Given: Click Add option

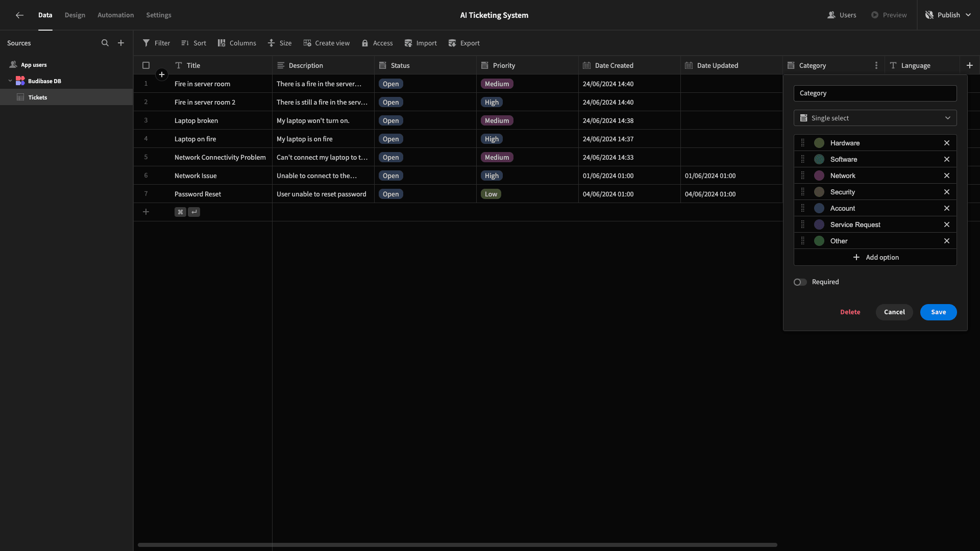Looking at the screenshot, I should [x=875, y=258].
